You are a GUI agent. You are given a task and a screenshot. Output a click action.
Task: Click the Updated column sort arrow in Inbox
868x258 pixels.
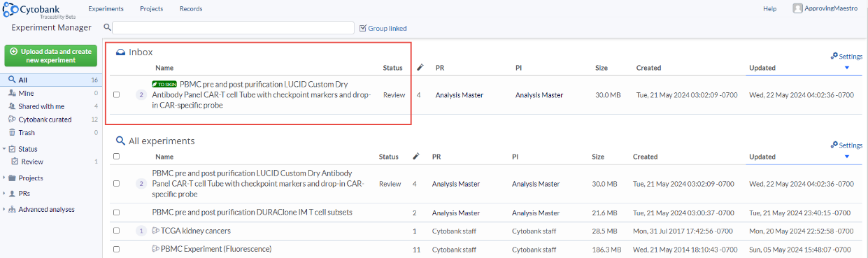(x=847, y=68)
